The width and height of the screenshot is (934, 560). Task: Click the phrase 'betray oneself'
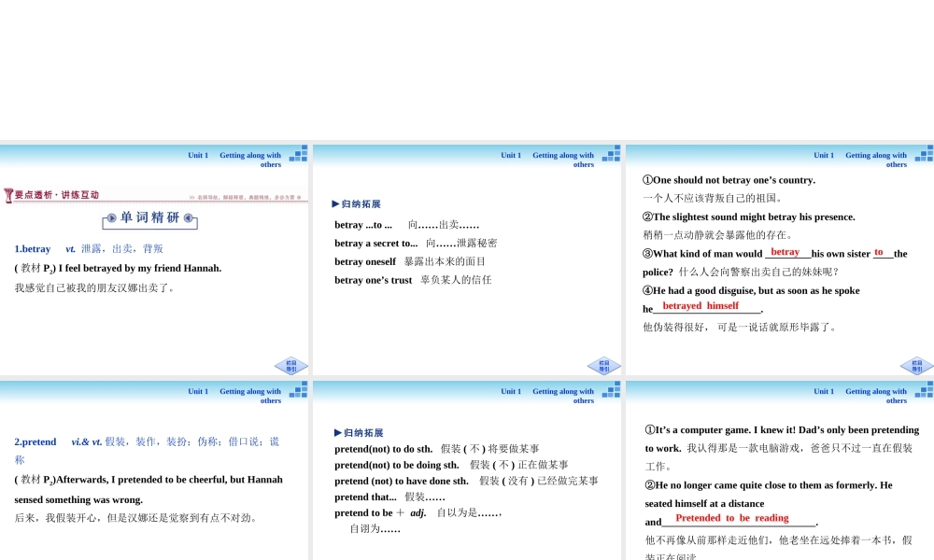pyautogui.click(x=365, y=262)
